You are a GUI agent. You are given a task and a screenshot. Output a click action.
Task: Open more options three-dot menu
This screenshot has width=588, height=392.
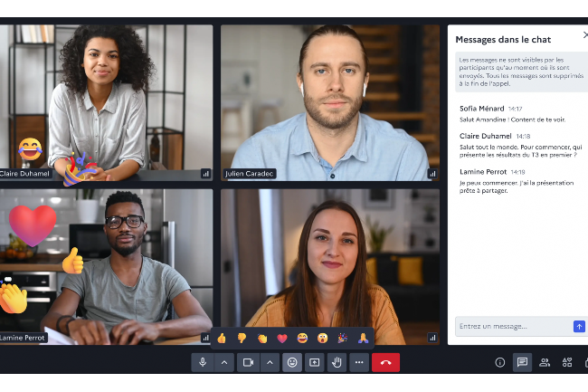[360, 362]
